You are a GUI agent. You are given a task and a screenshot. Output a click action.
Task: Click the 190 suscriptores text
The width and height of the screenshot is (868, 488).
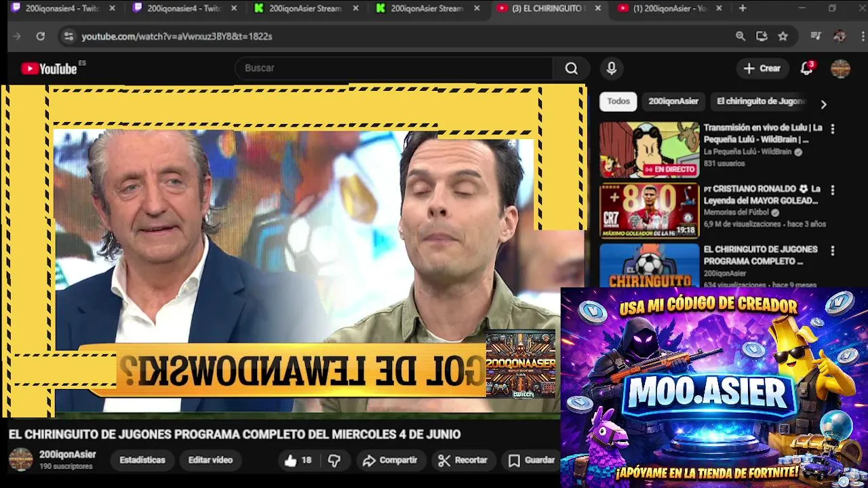pyautogui.click(x=66, y=466)
